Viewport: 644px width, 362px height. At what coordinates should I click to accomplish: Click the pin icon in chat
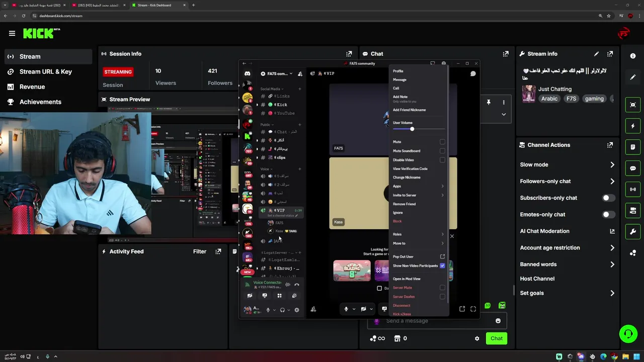tap(488, 102)
